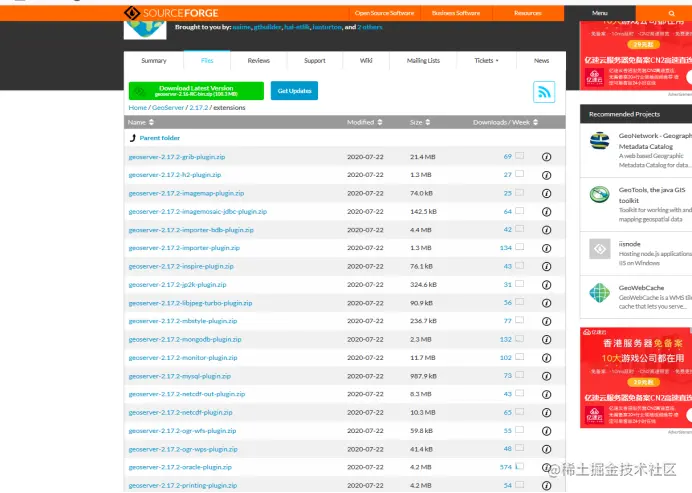Show info for netcdf-out-plugin.zip
The image size is (692, 493).
(546, 395)
